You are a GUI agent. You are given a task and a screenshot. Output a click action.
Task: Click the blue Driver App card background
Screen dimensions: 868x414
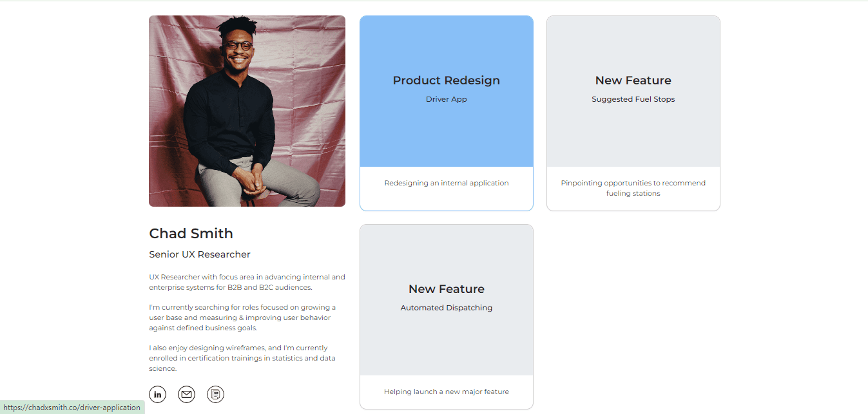pos(447,135)
